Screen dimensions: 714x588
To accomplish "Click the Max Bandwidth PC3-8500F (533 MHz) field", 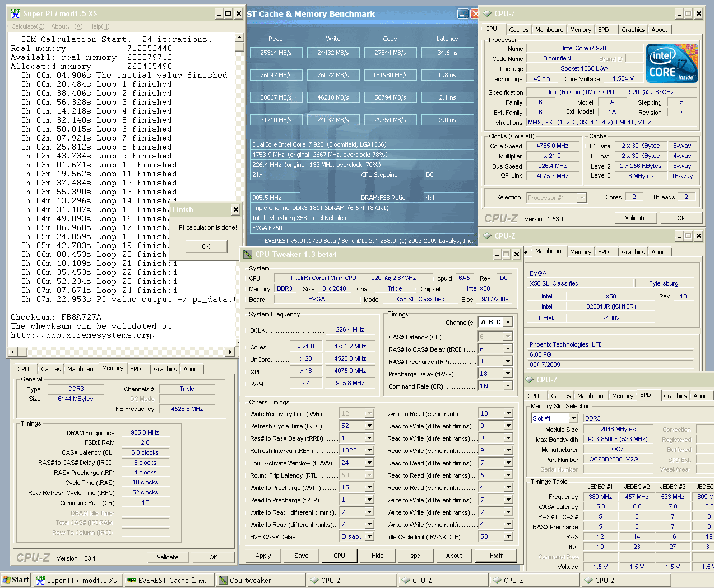I will click(618, 440).
